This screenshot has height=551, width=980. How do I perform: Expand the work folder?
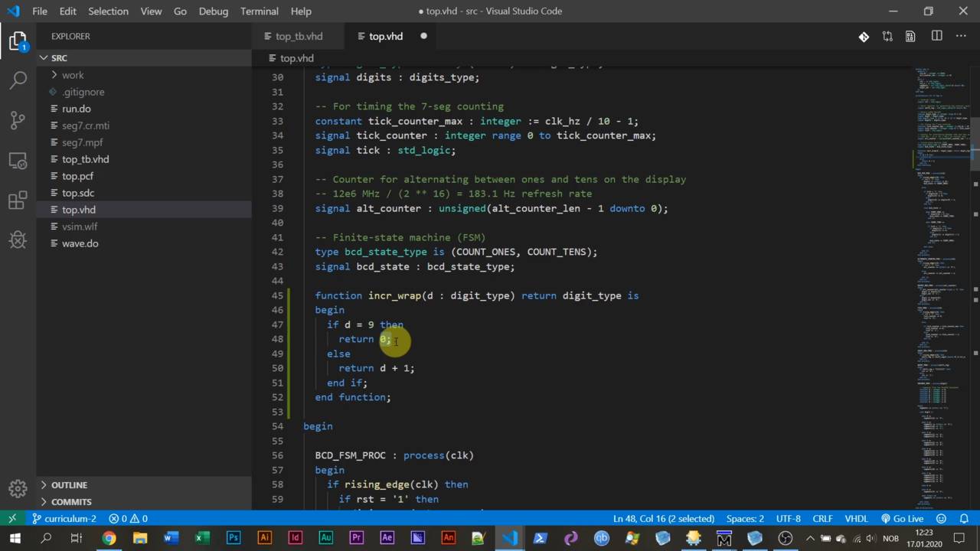point(144,75)
